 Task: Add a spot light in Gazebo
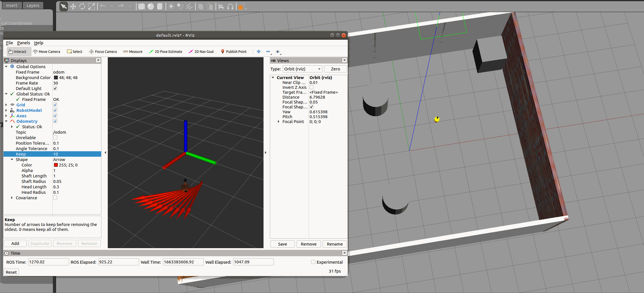(x=180, y=6)
